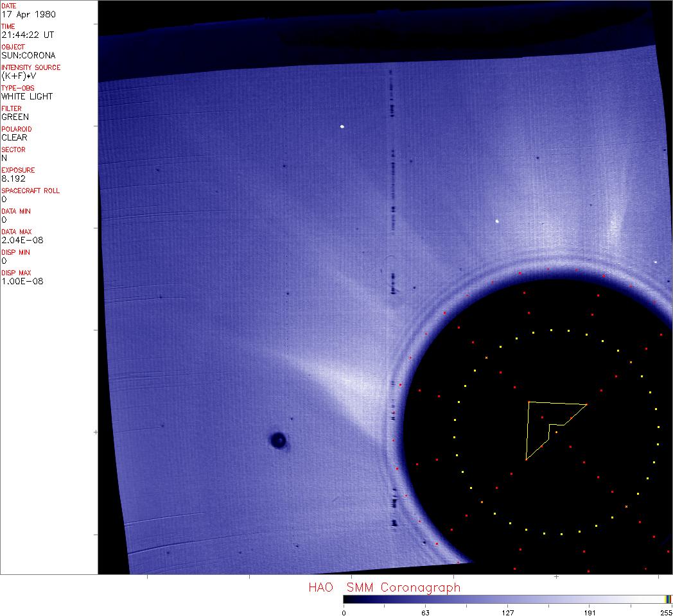This screenshot has width=673, height=616.
Task: Select the CLEAR polaroid value
Action: (14, 137)
